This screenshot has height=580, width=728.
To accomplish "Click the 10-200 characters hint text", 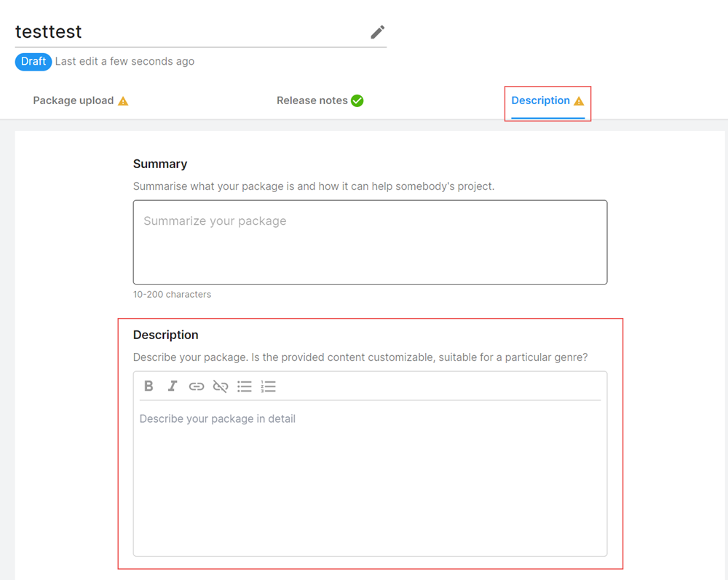I will point(172,295).
